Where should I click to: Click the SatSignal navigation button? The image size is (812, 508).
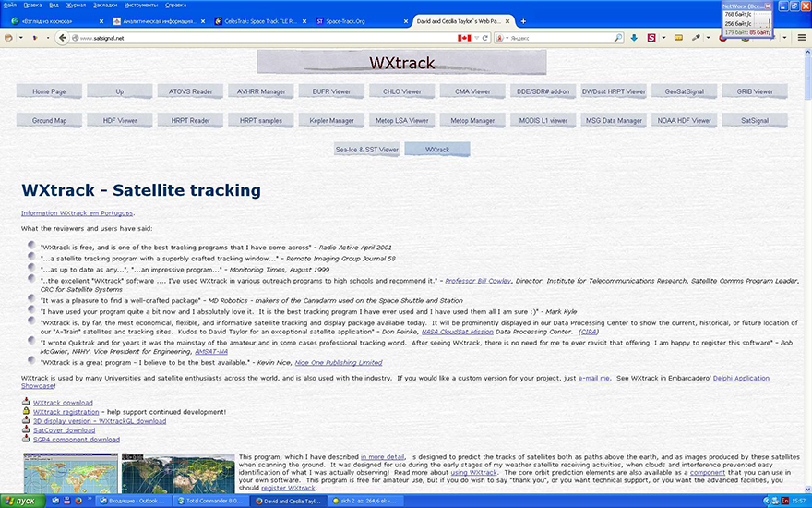[755, 120]
